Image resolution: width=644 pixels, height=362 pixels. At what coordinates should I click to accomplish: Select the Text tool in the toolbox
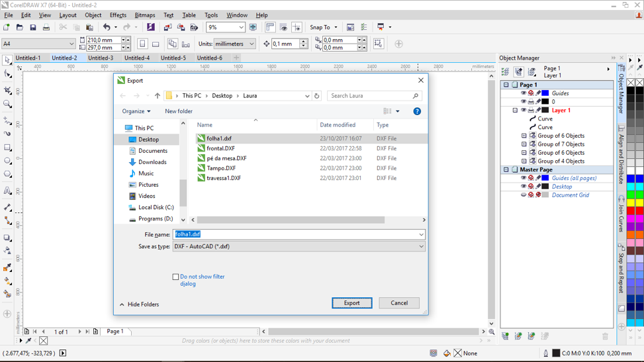pos(7,191)
